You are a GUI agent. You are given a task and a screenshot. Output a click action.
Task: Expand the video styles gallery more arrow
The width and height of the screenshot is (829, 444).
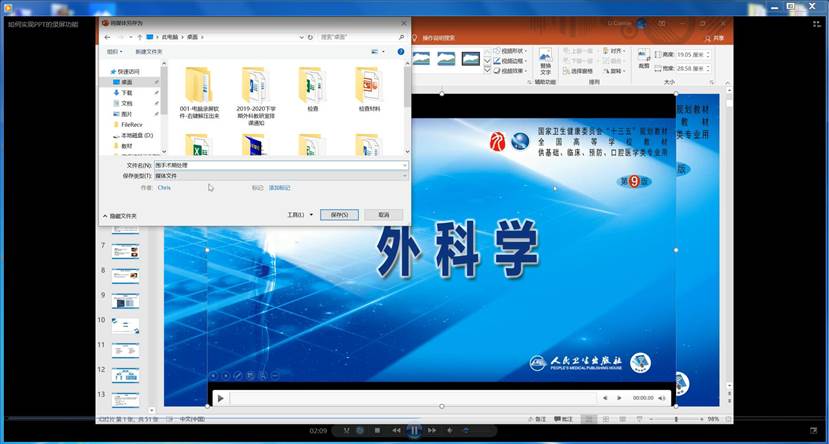(x=487, y=70)
